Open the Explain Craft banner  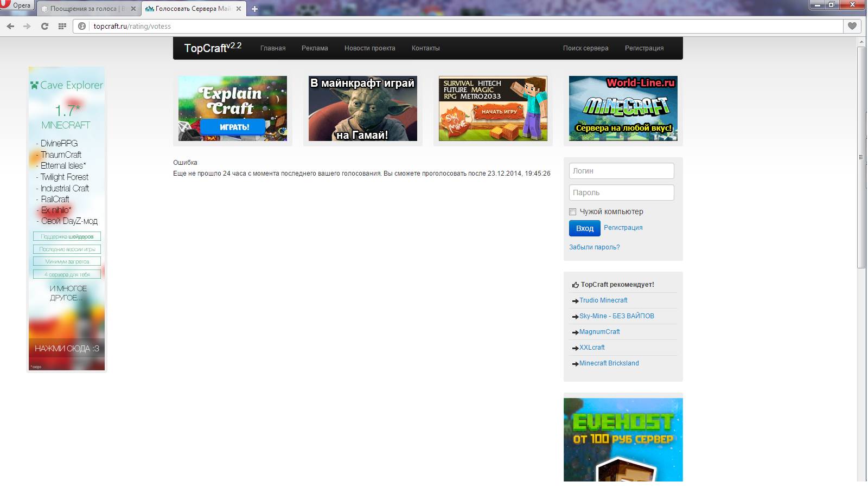tap(233, 108)
